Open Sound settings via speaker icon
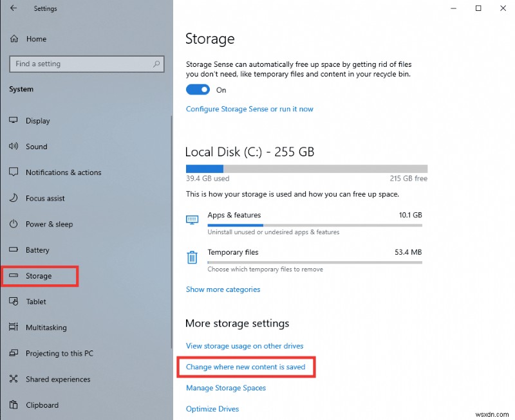 coord(14,147)
